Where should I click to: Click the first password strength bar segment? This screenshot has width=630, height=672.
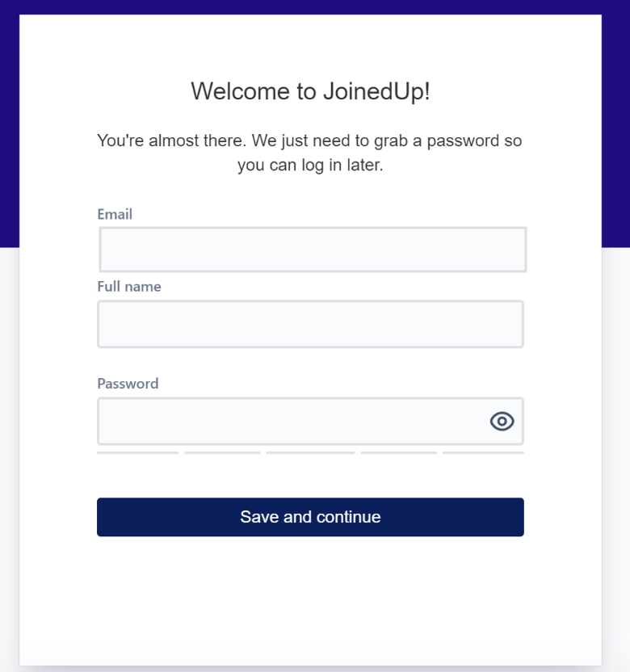(137, 453)
